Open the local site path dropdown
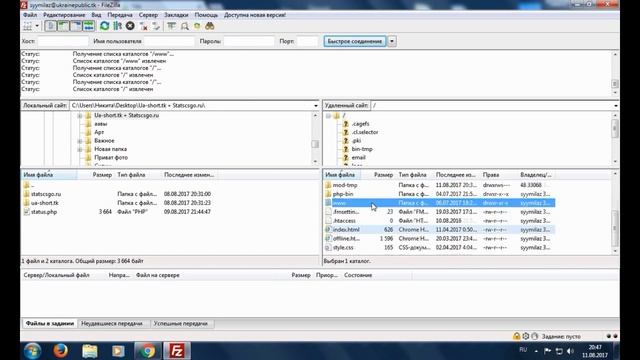 click(316, 106)
